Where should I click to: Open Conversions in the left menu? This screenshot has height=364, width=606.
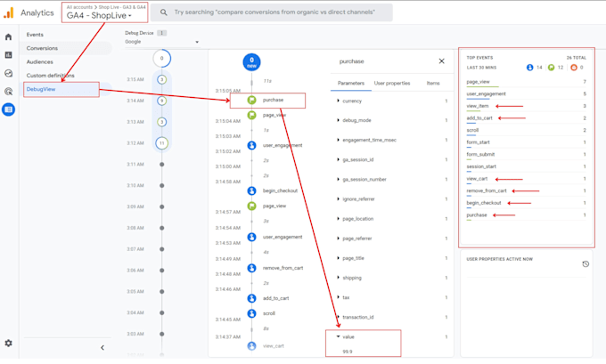click(42, 48)
